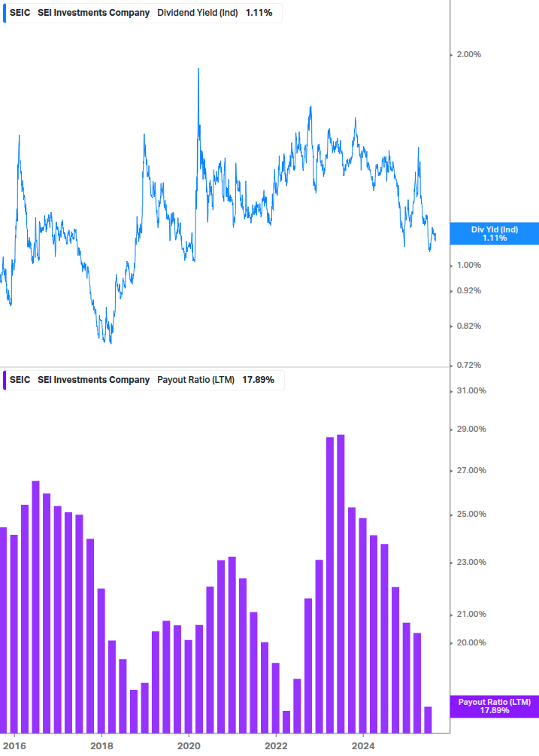This screenshot has width=539, height=756.
Task: Click the 2024 label on the time axis
Action: point(363,746)
